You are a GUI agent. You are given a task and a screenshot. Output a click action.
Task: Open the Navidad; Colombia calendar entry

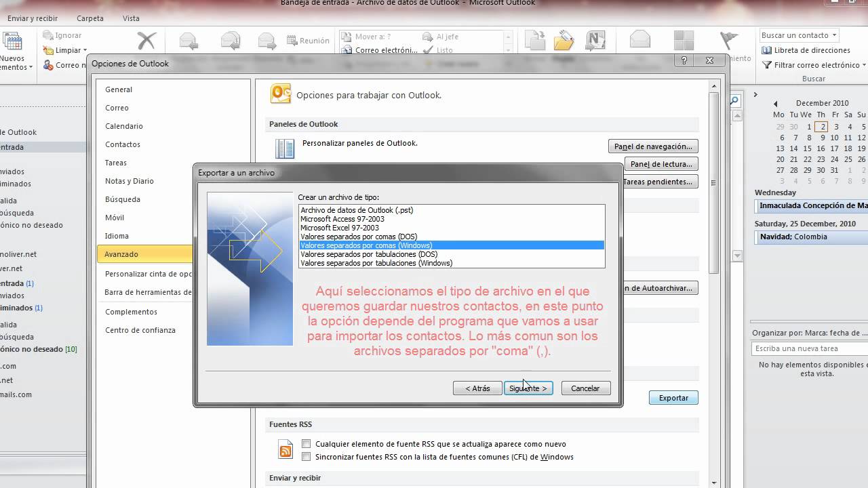tap(811, 237)
